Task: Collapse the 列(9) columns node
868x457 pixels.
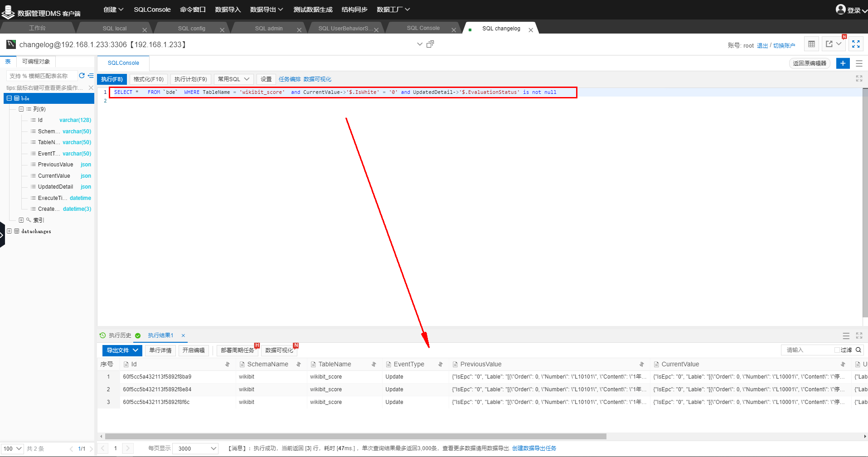Action: (x=21, y=109)
